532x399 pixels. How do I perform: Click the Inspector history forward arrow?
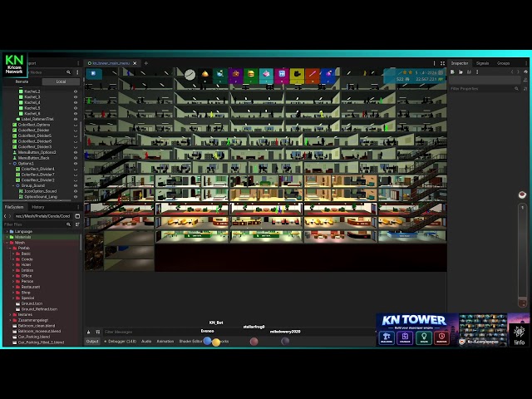click(x=518, y=72)
